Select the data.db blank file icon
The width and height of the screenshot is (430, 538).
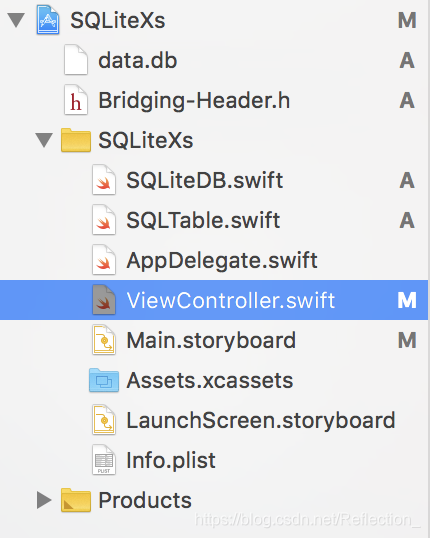click(x=75, y=60)
